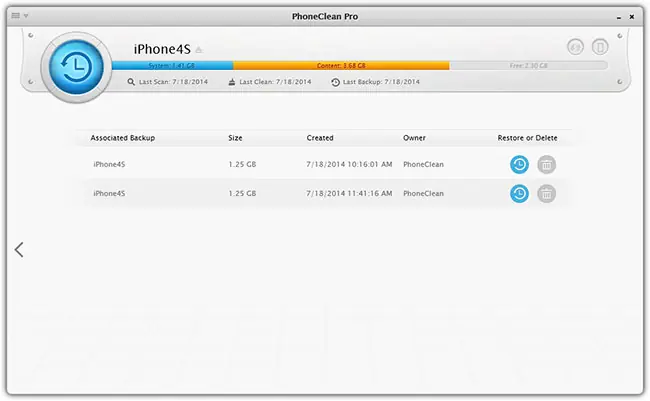Click the Last Clean broom icon
This screenshot has height=401, width=650.
pos(232,82)
